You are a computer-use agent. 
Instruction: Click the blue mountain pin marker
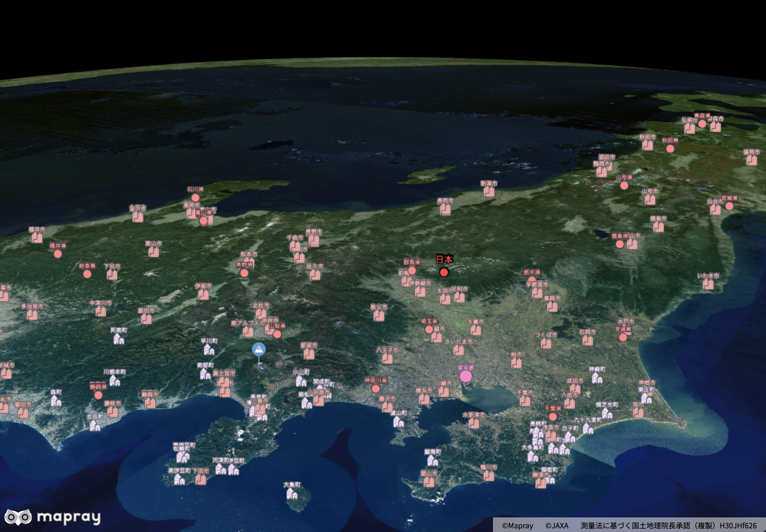point(259,349)
